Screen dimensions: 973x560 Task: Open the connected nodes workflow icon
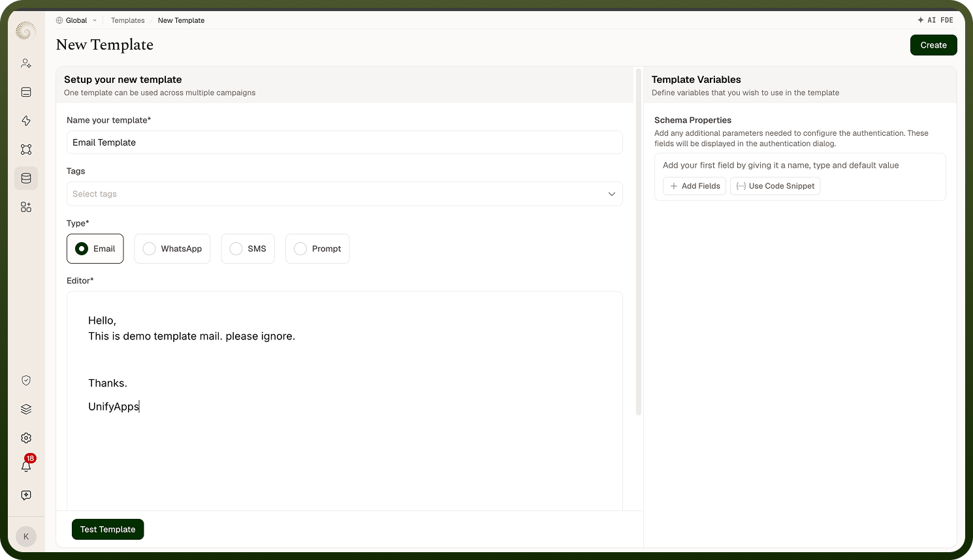click(x=26, y=149)
